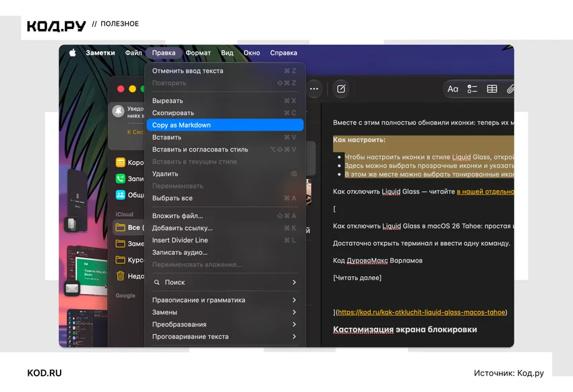
Task: Open the kod.ru kak-otkluchit-liquid-glass link
Action: coord(421,312)
